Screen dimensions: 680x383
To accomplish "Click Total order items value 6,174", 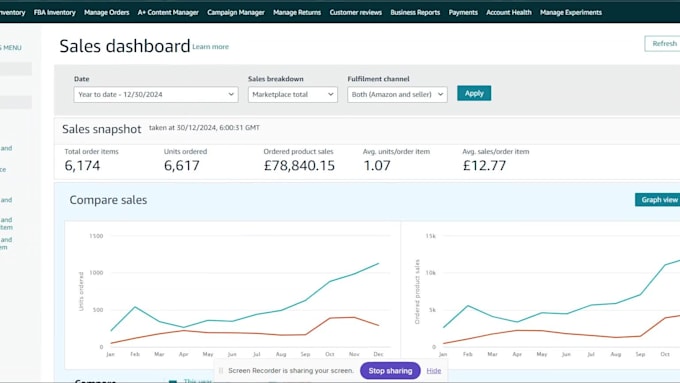I will click(82, 166).
